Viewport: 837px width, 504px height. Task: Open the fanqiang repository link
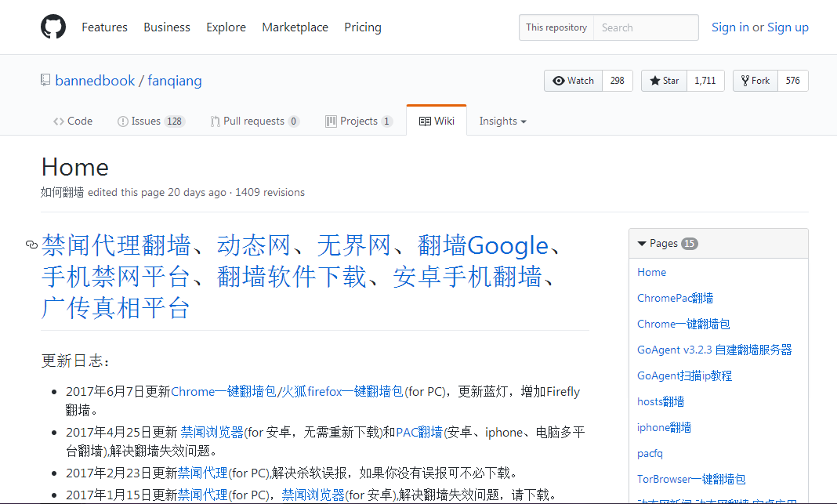[x=175, y=81]
